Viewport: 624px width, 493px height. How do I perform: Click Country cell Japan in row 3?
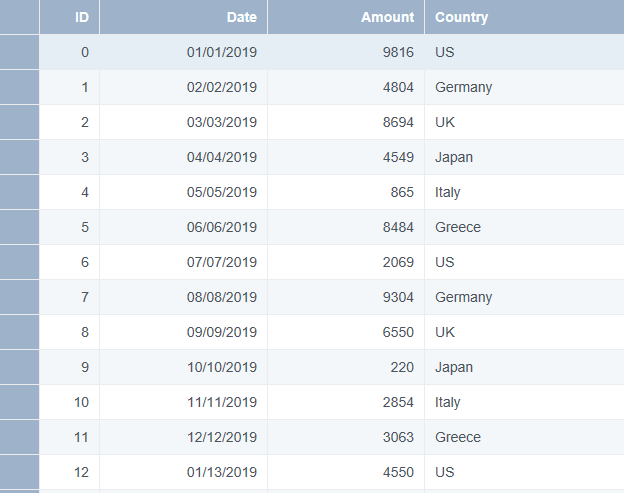(524, 157)
